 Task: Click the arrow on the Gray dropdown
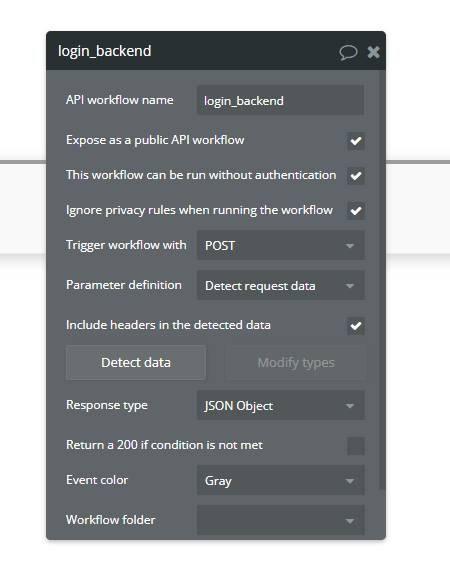click(x=350, y=481)
